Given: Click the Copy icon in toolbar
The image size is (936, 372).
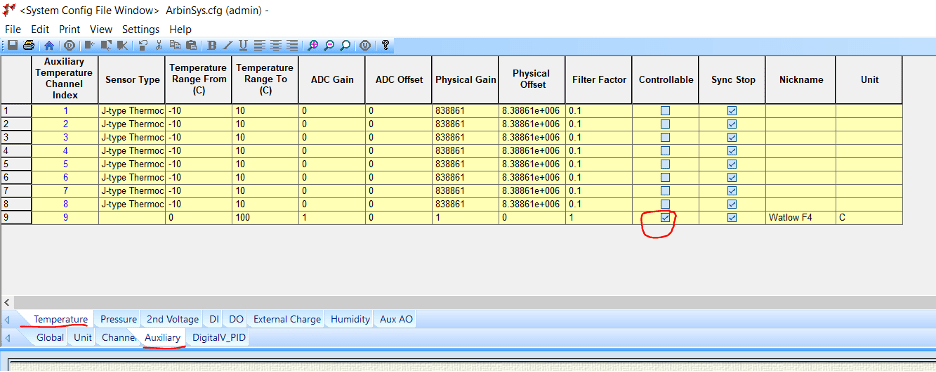Looking at the screenshot, I should tap(175, 45).
